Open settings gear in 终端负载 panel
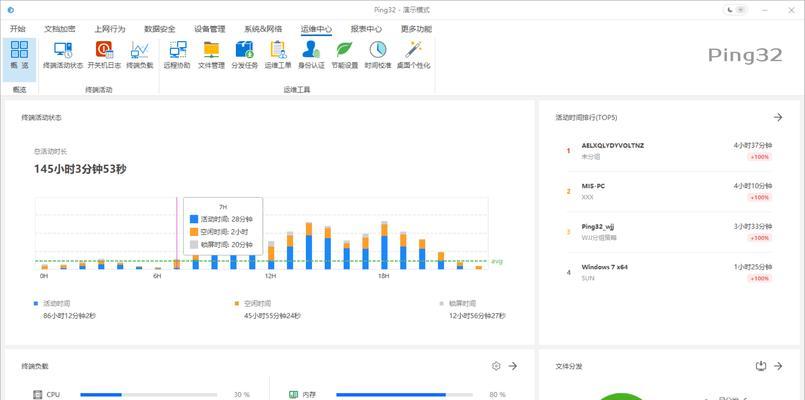Viewport: 805px width, 400px height. coord(496,366)
